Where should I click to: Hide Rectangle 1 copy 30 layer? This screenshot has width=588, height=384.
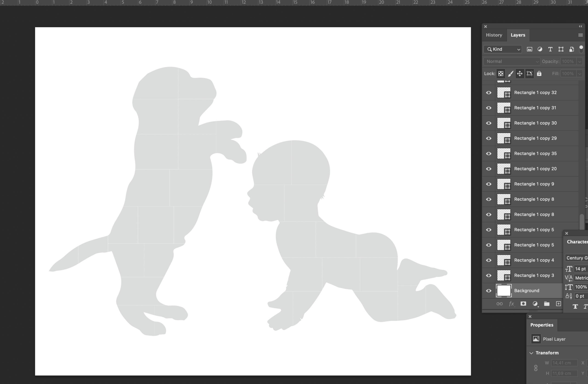pos(489,123)
